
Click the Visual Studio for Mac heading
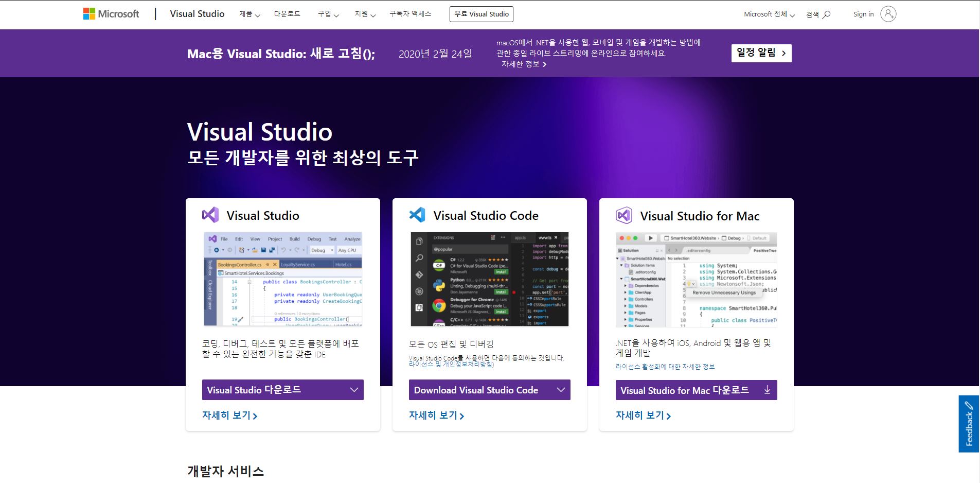700,216
